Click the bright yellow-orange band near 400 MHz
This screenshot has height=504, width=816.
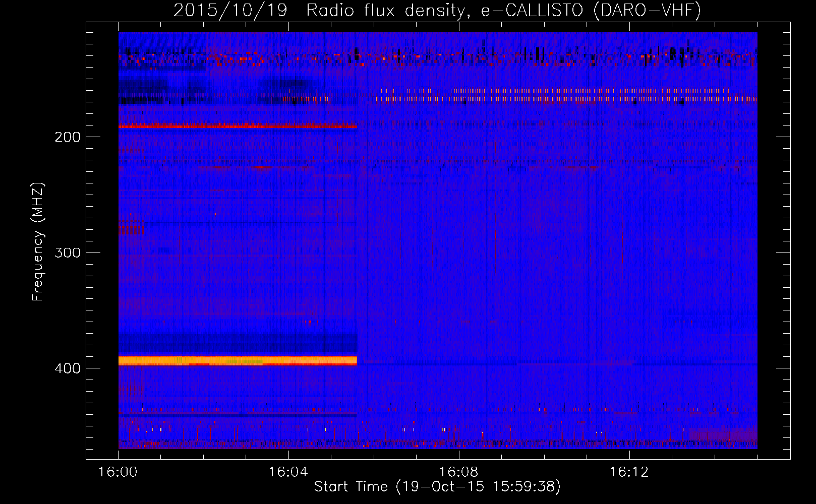tap(238, 360)
